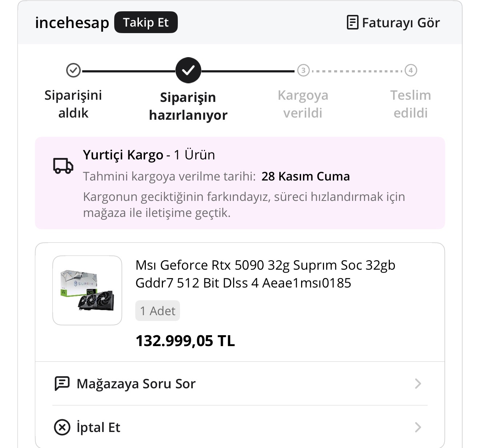Viewport: 480px width, 448px height.
Task: Open the MSI RTX 5090 product thumbnail
Action: click(87, 290)
